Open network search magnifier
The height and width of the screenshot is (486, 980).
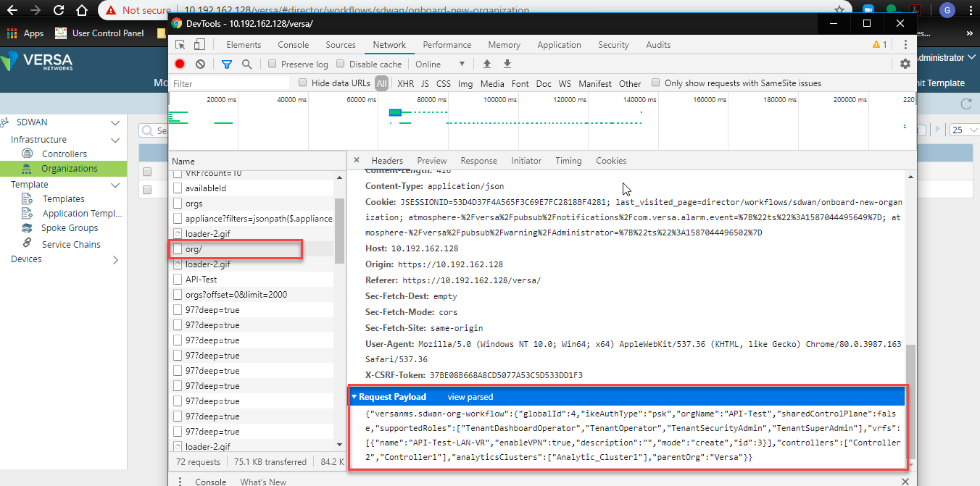point(247,64)
